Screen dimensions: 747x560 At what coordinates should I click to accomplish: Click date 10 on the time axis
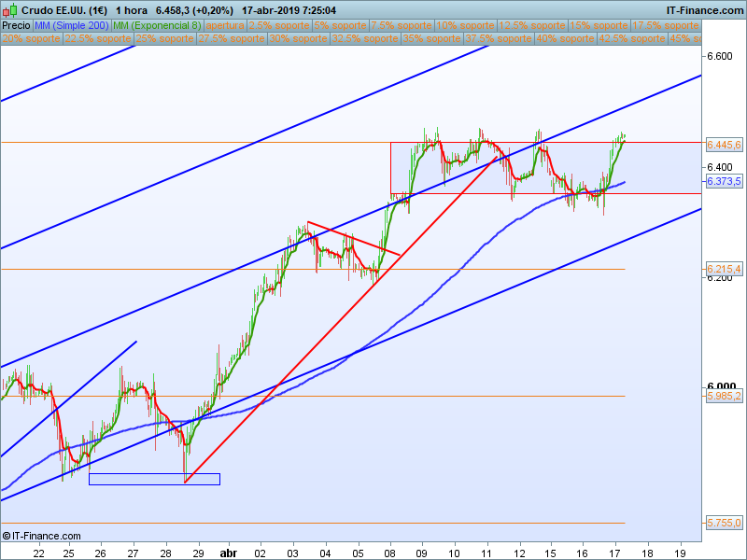[455, 553]
